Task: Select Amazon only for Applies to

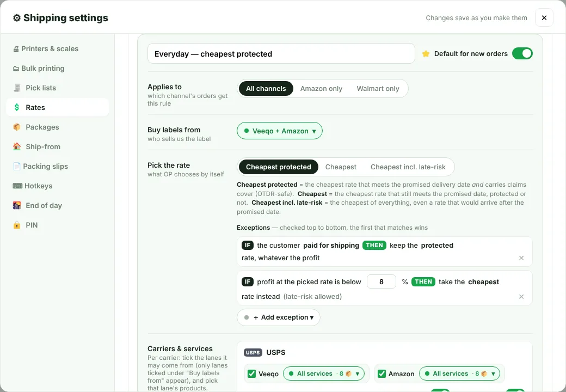Action: pos(321,88)
